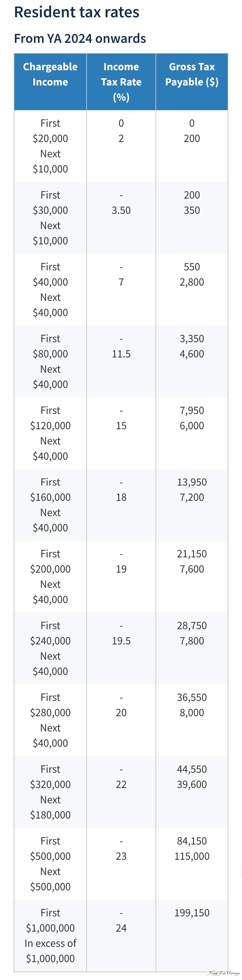Select the Income Tax Rate column header

click(121, 82)
